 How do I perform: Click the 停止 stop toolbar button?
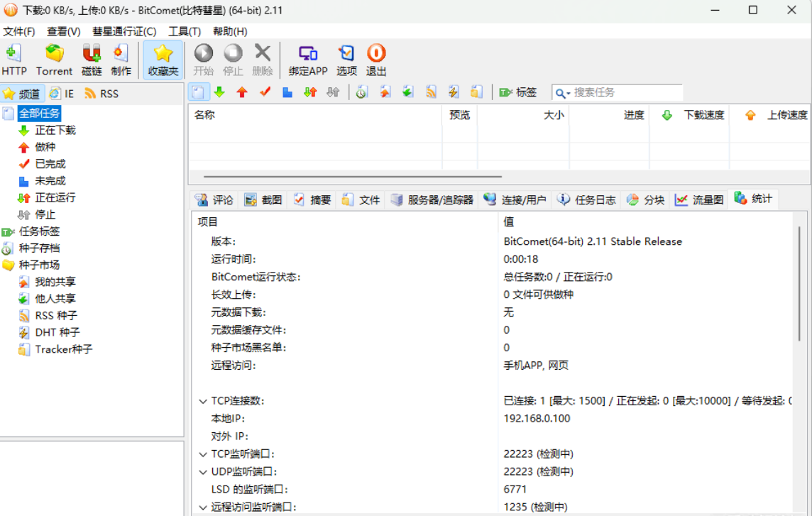click(233, 60)
